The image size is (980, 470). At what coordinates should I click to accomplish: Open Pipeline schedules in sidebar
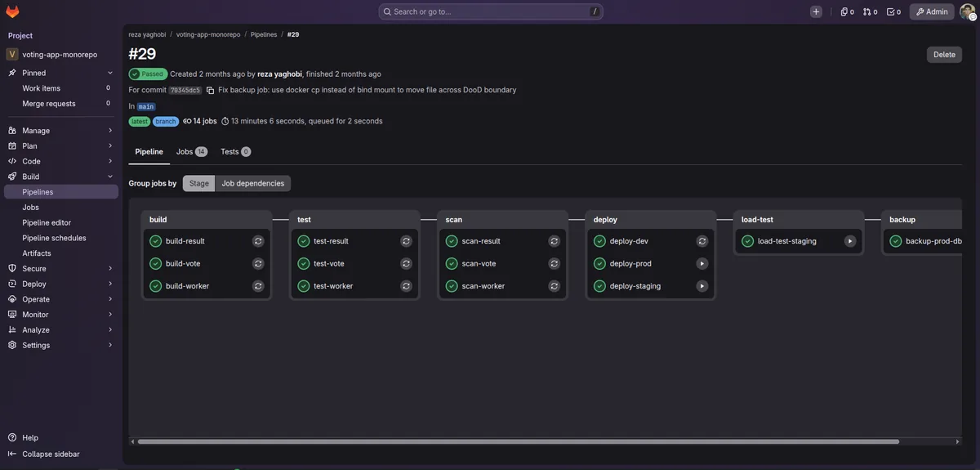coord(61,238)
